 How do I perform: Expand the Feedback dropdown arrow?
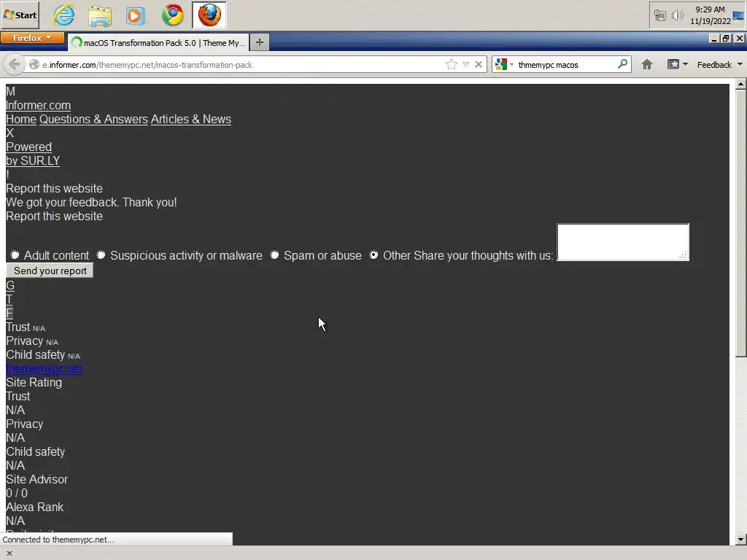coord(740,64)
